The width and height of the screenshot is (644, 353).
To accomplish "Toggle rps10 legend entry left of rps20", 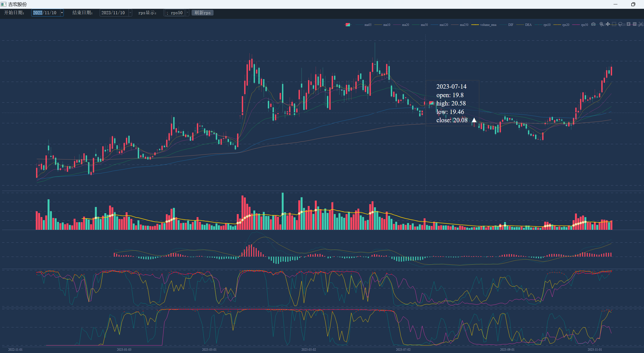I will (x=543, y=25).
